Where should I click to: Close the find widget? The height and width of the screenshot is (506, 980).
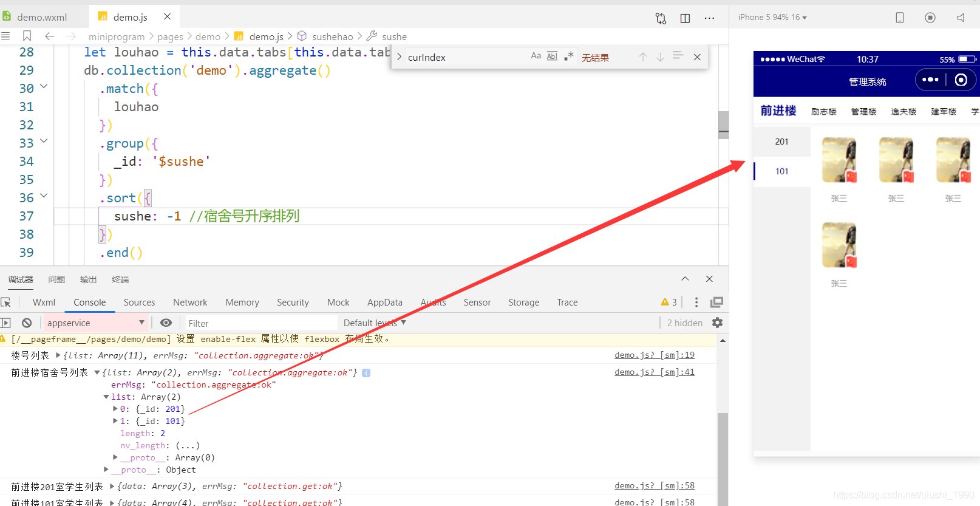[x=697, y=57]
